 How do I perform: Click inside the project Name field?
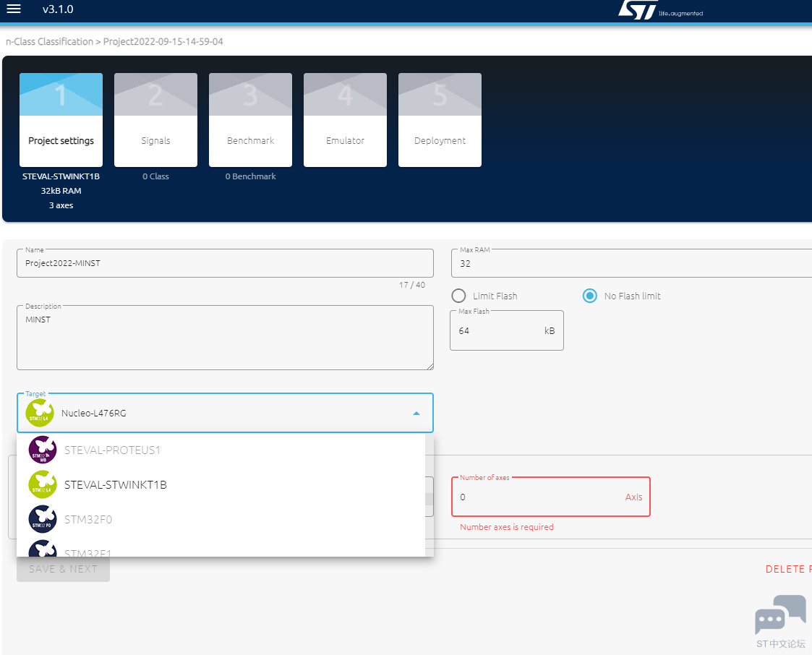point(225,263)
